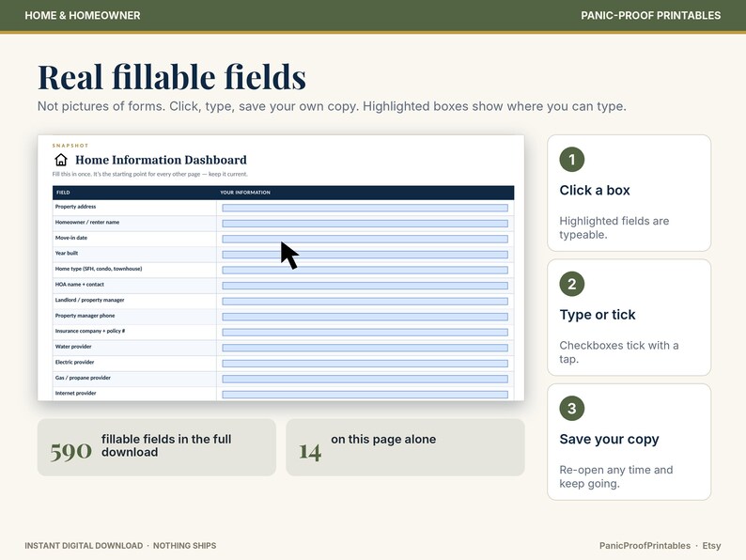Click the 'SNAPSHOT' label above dashboard title
The width and height of the screenshot is (746, 560).
(x=70, y=146)
